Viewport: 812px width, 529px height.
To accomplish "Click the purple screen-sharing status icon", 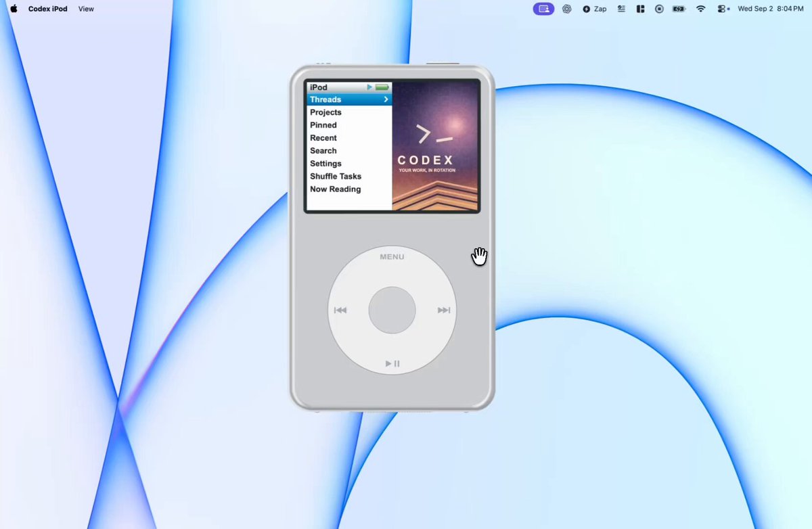I will [x=543, y=9].
